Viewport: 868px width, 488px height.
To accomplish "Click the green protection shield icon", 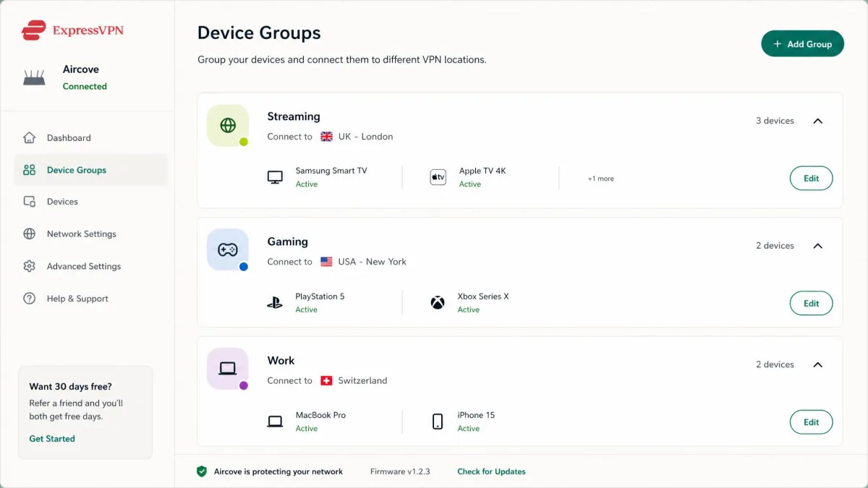I will coord(202,471).
